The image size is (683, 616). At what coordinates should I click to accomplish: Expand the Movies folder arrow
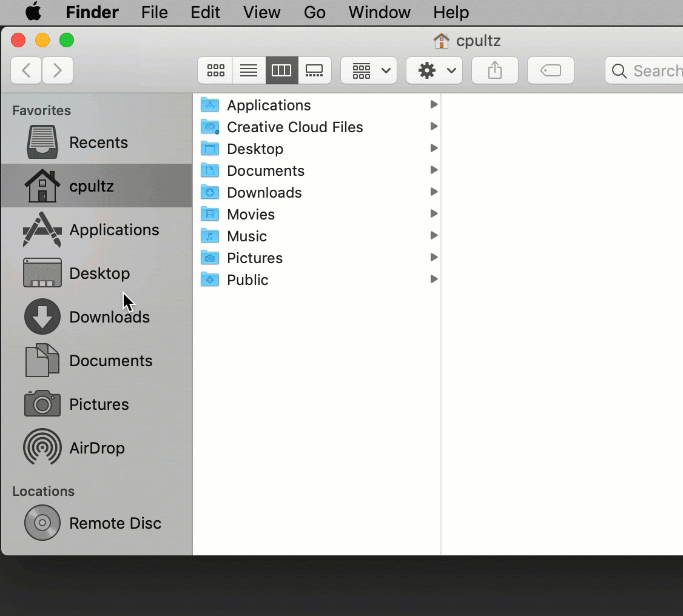pos(434,213)
